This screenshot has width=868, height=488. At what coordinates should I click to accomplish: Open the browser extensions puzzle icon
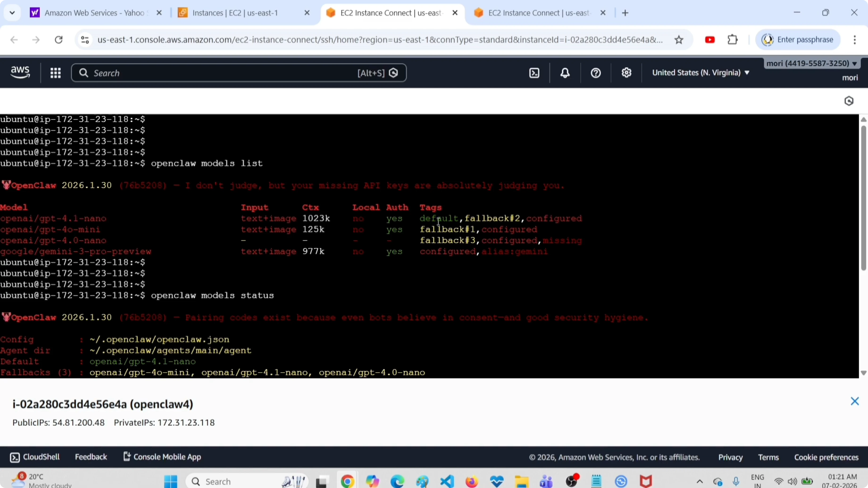(733, 39)
